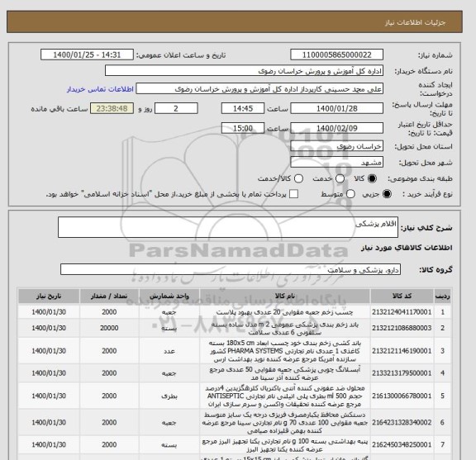Image resolution: width=476 pixels, height=460 pixels.
Task: Click the price validity date 1400/02/09
Action: tap(336, 128)
